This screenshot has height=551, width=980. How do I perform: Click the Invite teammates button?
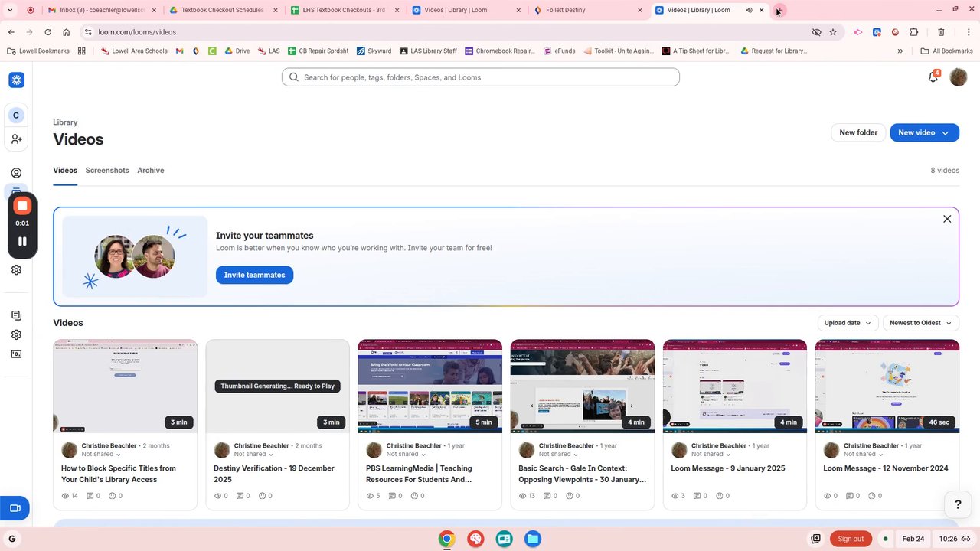tap(254, 275)
